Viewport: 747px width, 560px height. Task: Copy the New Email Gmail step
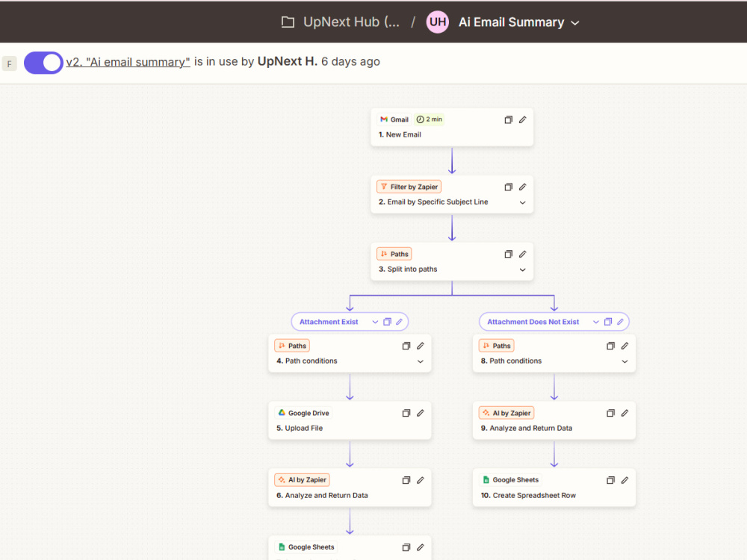click(508, 119)
